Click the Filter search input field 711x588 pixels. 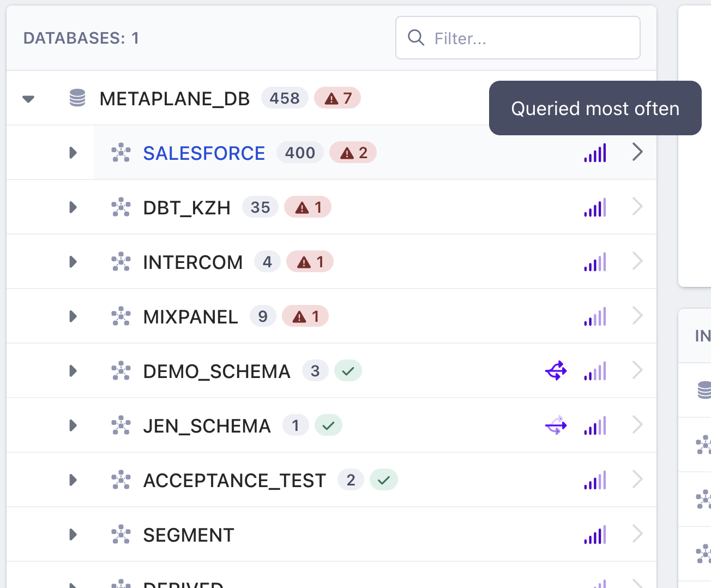click(517, 38)
